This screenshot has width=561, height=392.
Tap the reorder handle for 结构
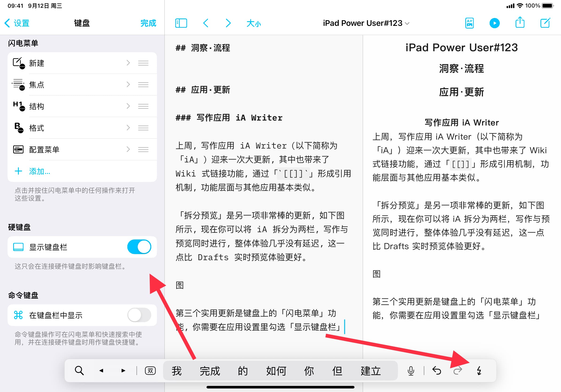[x=143, y=106]
